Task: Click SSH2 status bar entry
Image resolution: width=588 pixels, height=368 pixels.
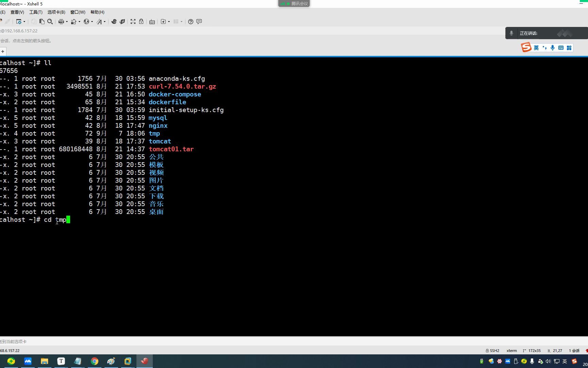Action: (x=492, y=351)
